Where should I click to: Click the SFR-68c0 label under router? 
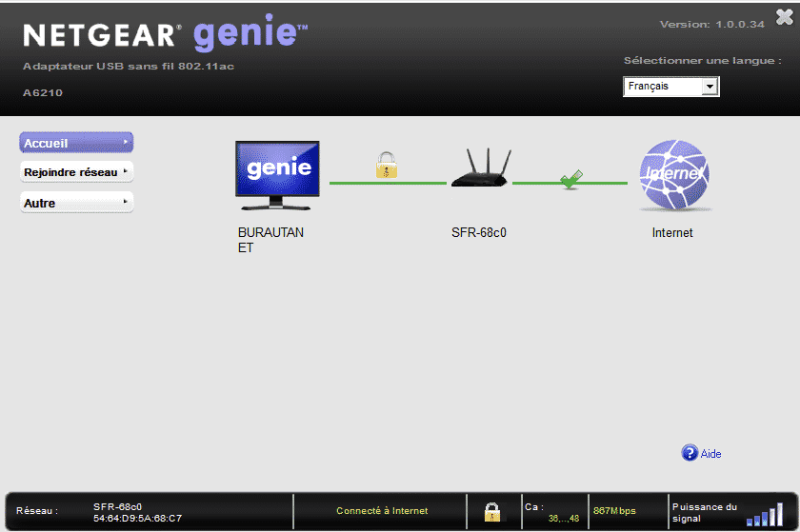pyautogui.click(x=478, y=232)
